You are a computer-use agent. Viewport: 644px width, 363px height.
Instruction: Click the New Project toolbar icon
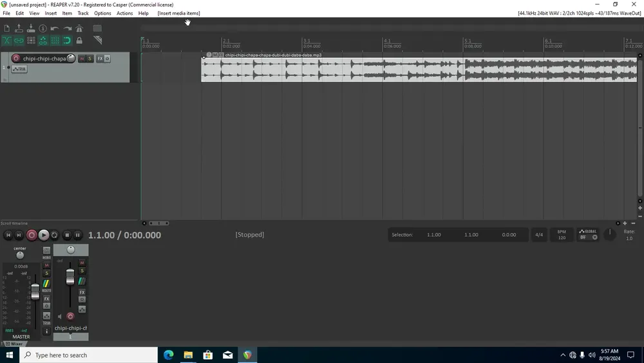click(6, 28)
